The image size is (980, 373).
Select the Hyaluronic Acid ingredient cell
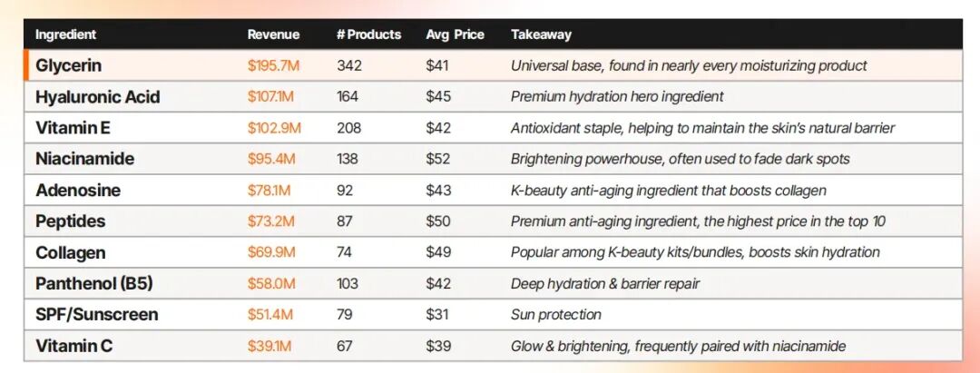(97, 97)
